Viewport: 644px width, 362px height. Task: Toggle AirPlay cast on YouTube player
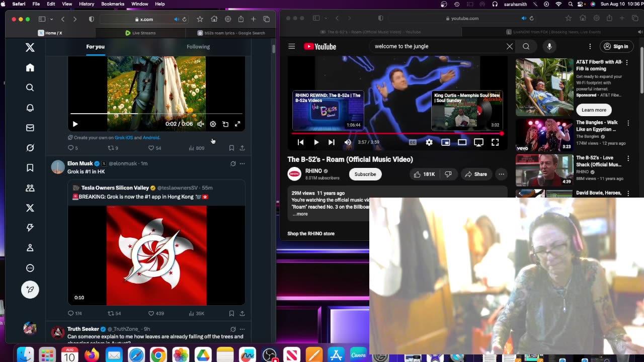478,142
